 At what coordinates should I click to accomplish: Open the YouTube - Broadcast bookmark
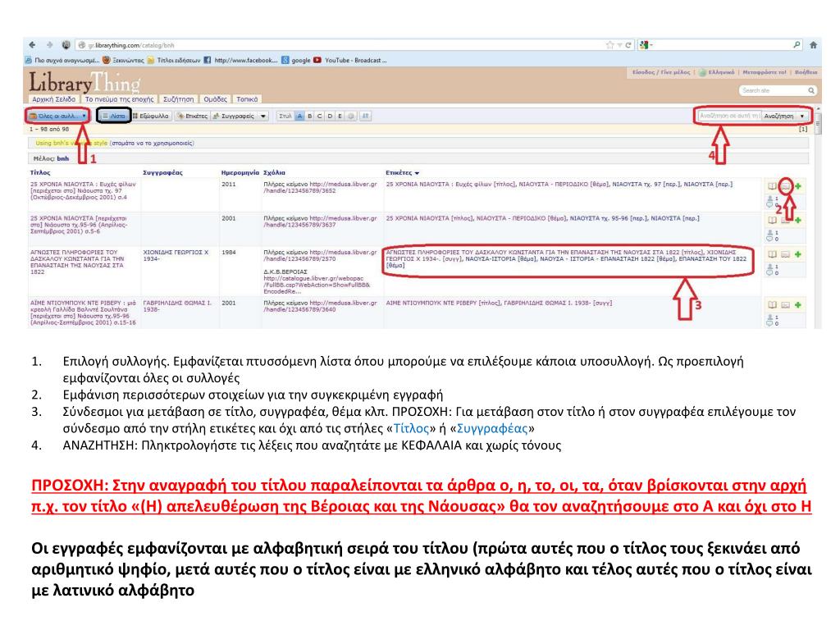point(349,60)
